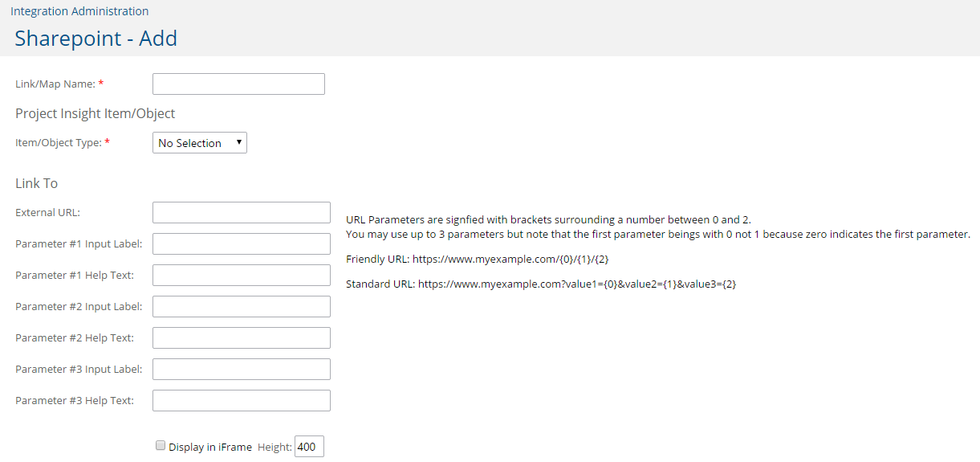Focus the Parameter #3 Input Label field
This screenshot has height=462, width=980.
tap(242, 369)
